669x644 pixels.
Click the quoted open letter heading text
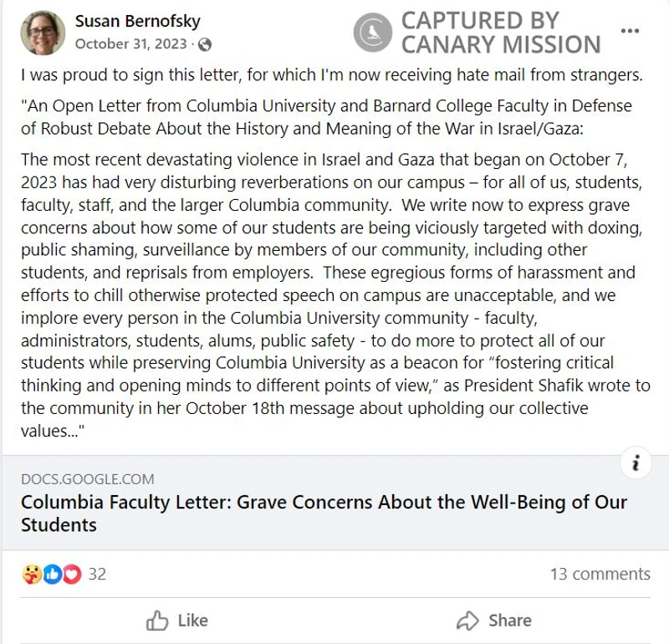coord(326,117)
